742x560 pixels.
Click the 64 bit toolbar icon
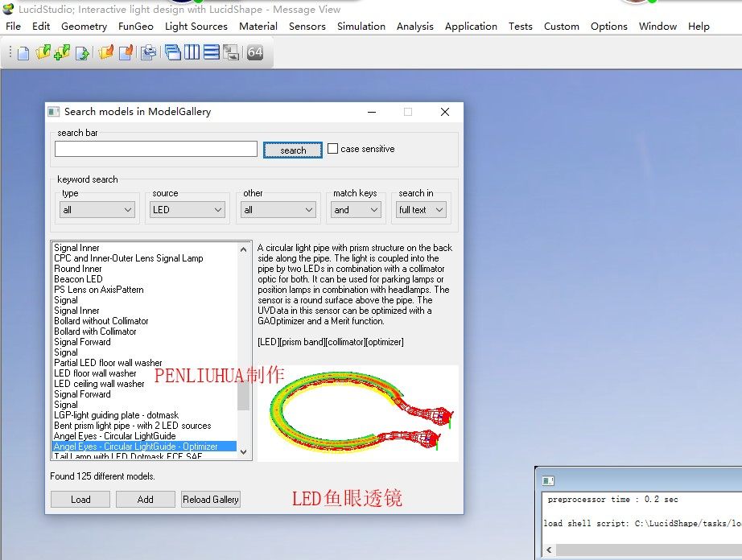(x=254, y=52)
